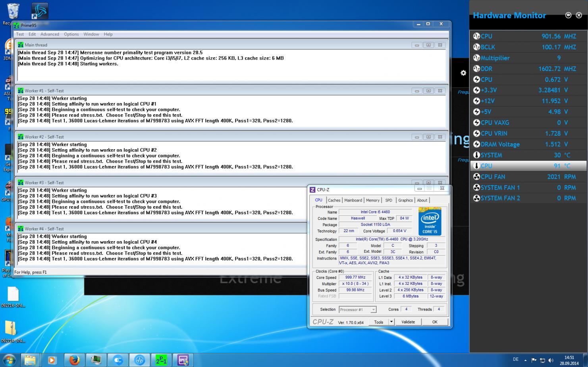Switch to the About tab in CPU-Z
The image size is (588, 367).
coord(422,200)
